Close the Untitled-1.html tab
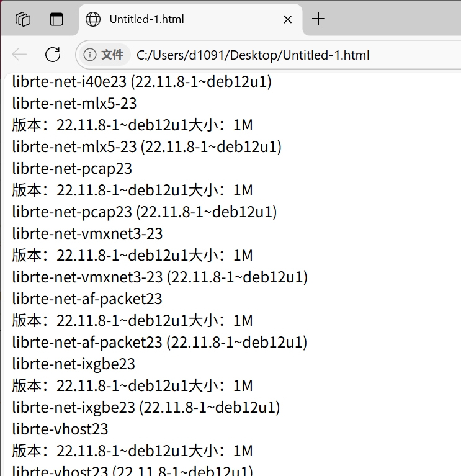 click(x=287, y=19)
